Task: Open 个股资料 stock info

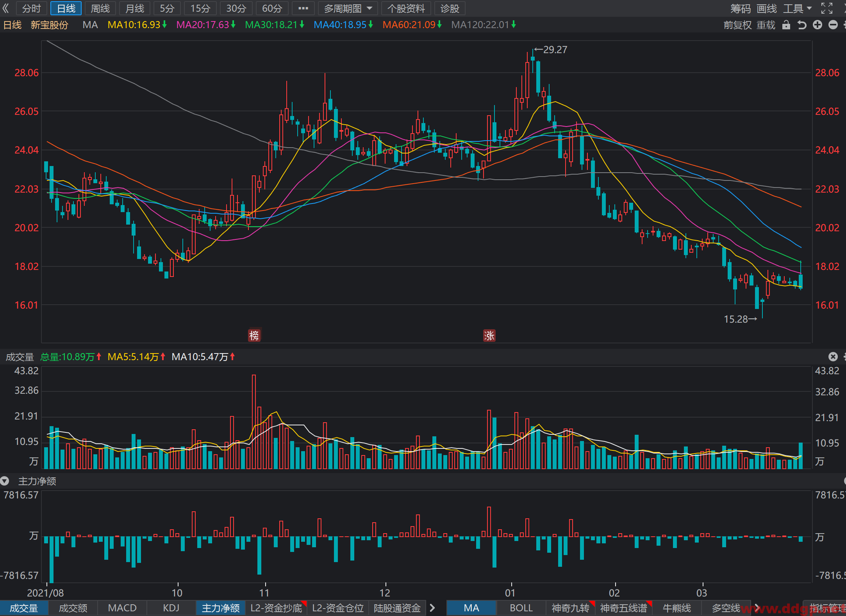Action: point(406,8)
